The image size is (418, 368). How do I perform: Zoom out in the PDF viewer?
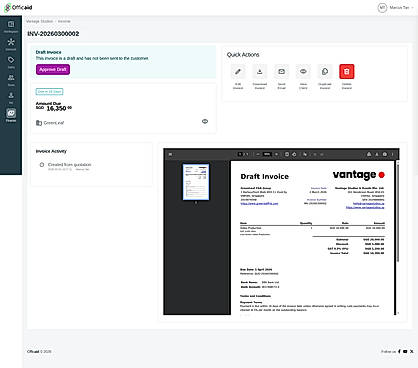click(258, 154)
